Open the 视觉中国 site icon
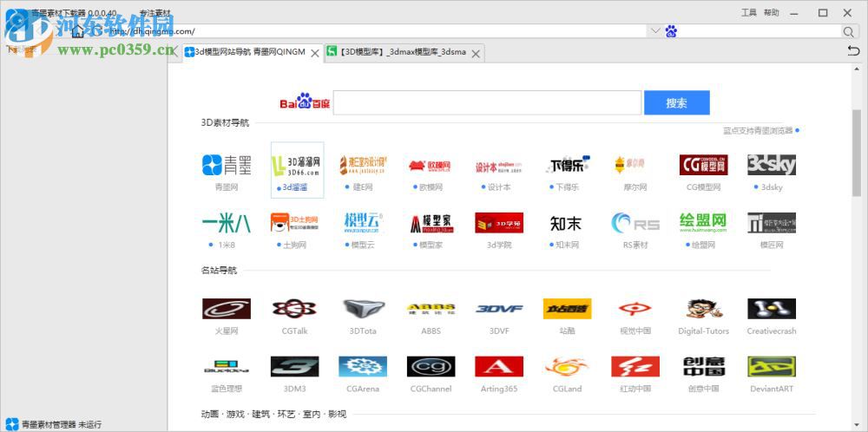The height and width of the screenshot is (432, 868). (x=635, y=309)
